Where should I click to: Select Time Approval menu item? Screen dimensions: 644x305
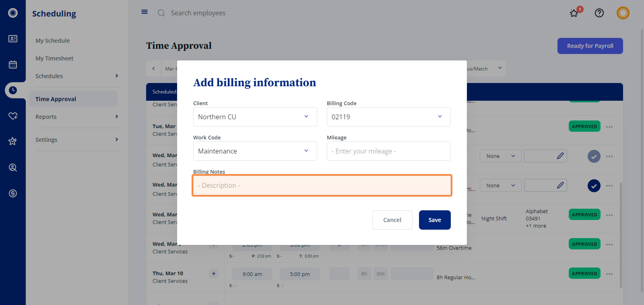tap(73, 99)
